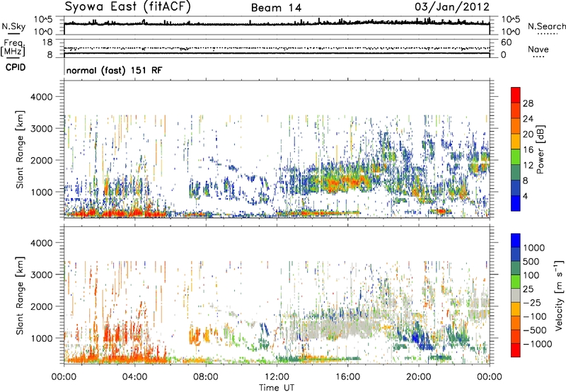Click the "20:00" time tick label
The image size is (566, 392).
pos(418,377)
